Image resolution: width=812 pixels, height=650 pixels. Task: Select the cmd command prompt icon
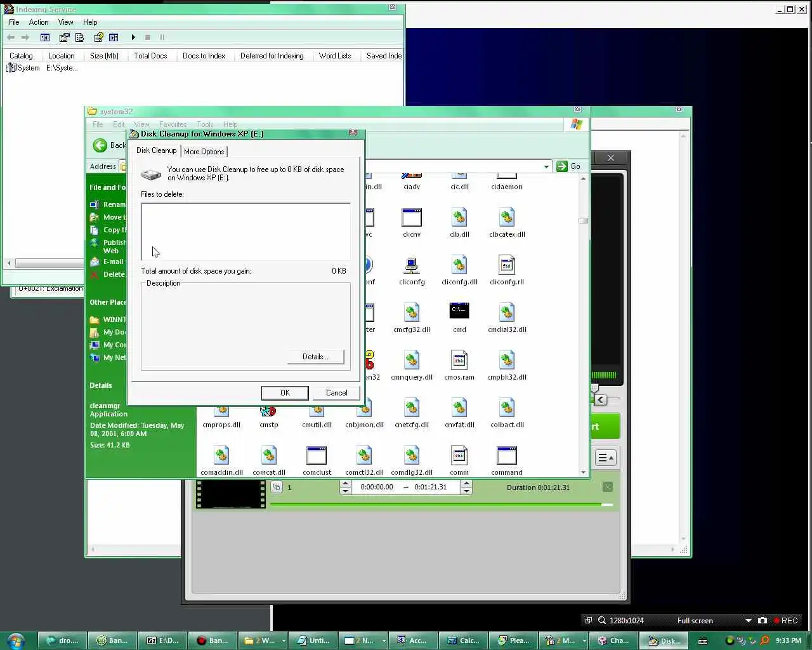[x=459, y=311]
